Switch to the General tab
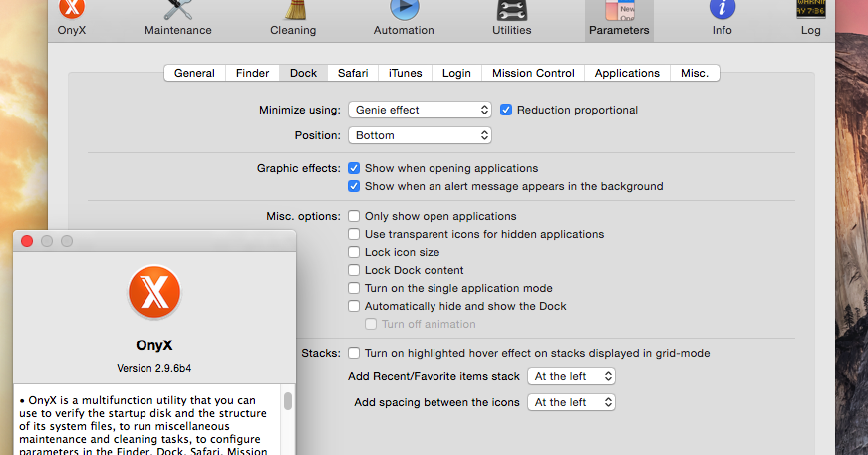This screenshot has height=455, width=868. 194,73
